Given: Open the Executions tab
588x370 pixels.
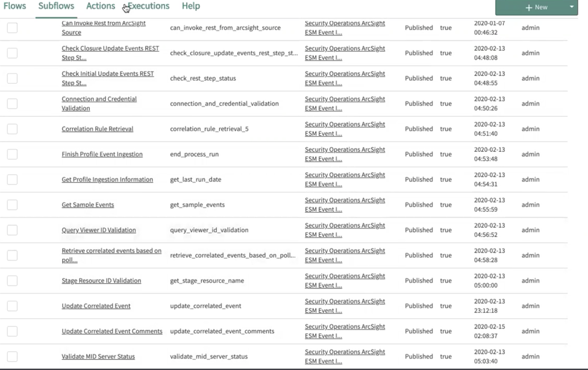Looking at the screenshot, I should (148, 6).
